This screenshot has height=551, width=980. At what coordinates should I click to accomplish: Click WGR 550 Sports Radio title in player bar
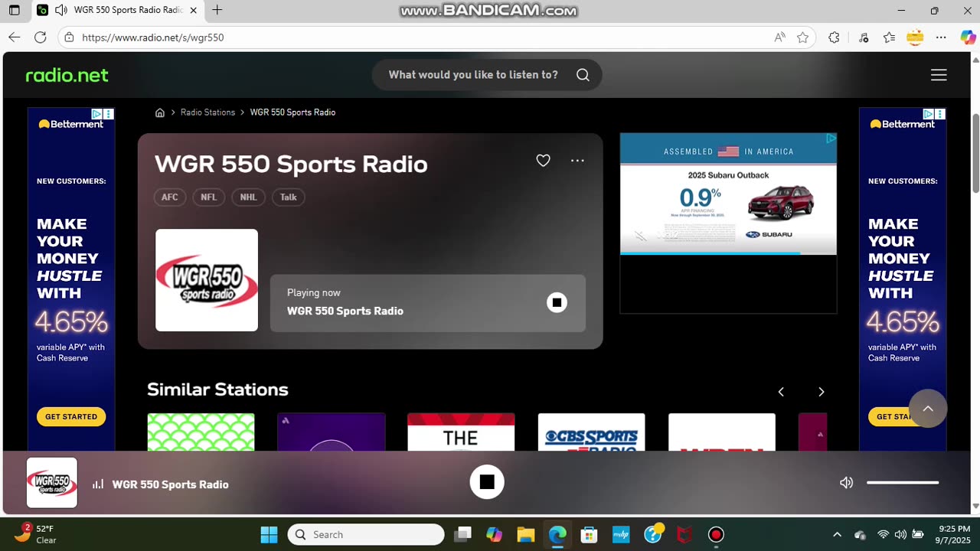click(x=170, y=484)
